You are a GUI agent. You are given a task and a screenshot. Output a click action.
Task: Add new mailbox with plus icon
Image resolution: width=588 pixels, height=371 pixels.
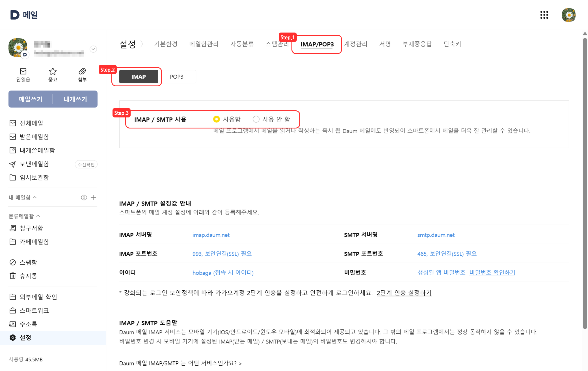click(x=93, y=198)
